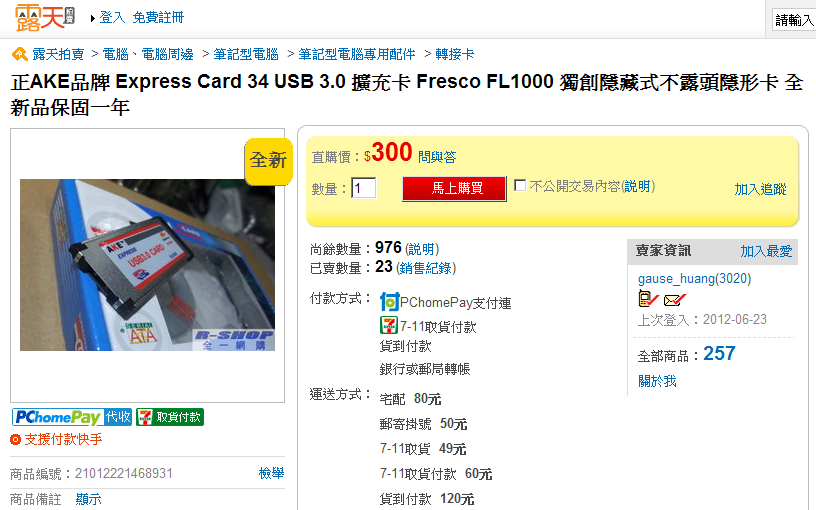Show the 商品備註 via 顯示 link
The width and height of the screenshot is (816, 510).
point(88,499)
